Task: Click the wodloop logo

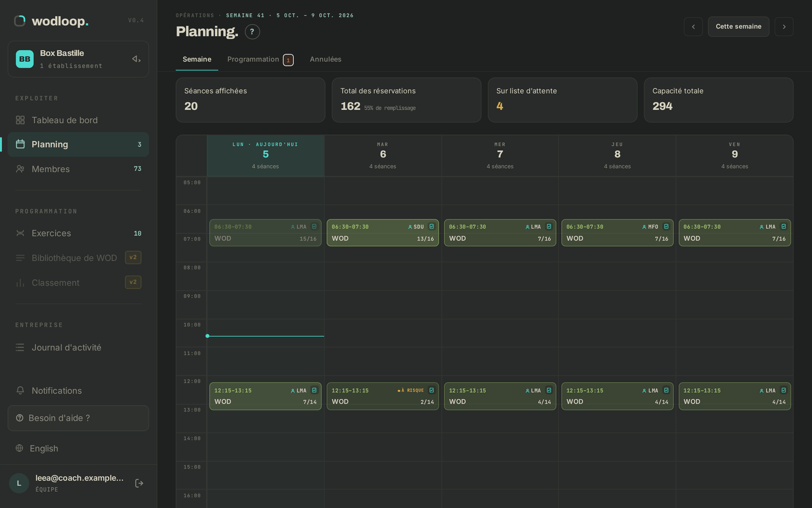Action: pyautogui.click(x=51, y=21)
